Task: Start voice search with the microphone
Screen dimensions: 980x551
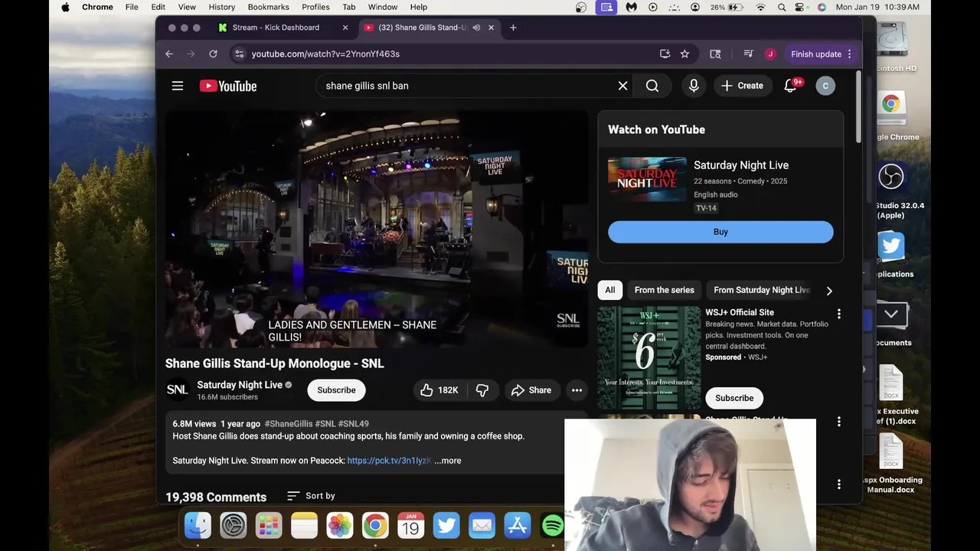Action: point(694,86)
